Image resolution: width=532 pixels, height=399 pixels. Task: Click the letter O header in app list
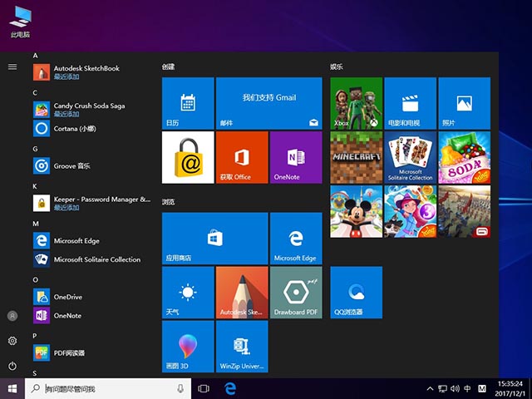[35, 279]
